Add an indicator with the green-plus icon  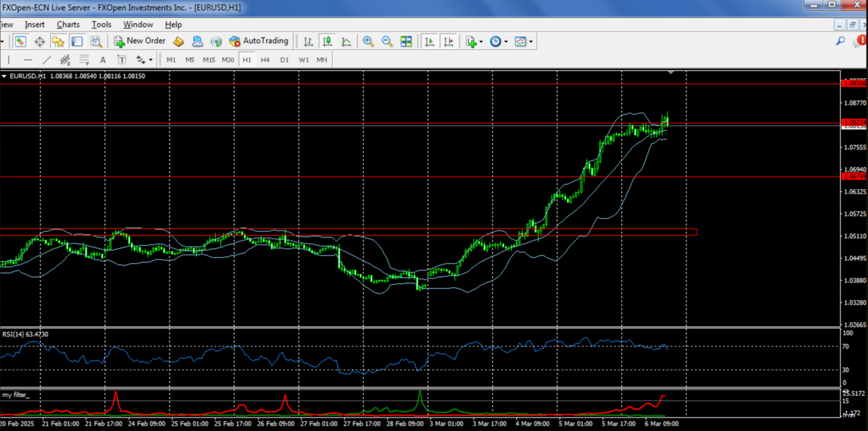tap(471, 42)
